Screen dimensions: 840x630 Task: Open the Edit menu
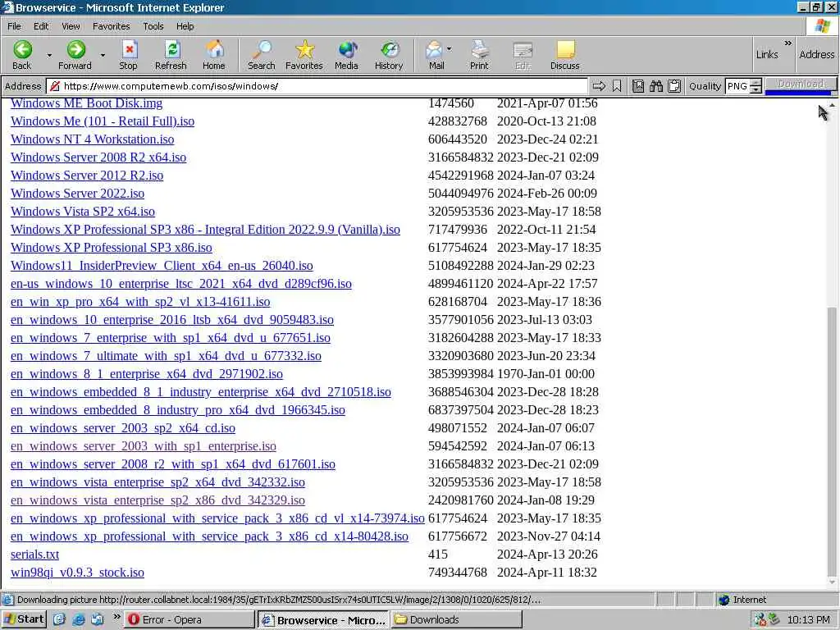point(41,26)
